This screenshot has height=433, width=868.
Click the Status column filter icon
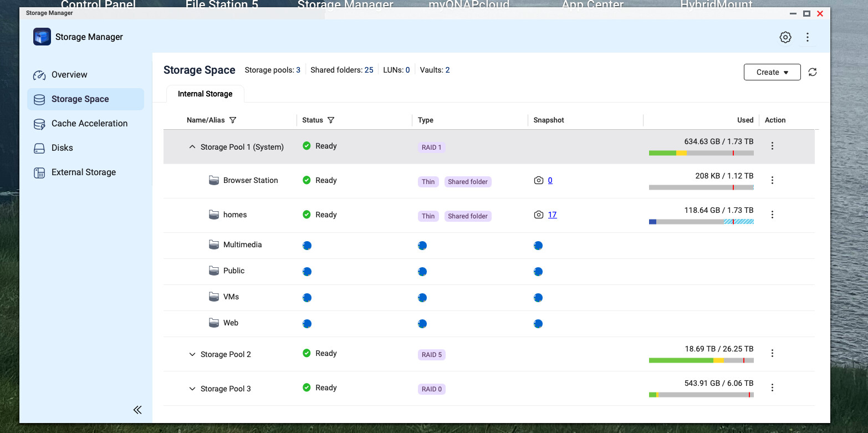pyautogui.click(x=331, y=120)
